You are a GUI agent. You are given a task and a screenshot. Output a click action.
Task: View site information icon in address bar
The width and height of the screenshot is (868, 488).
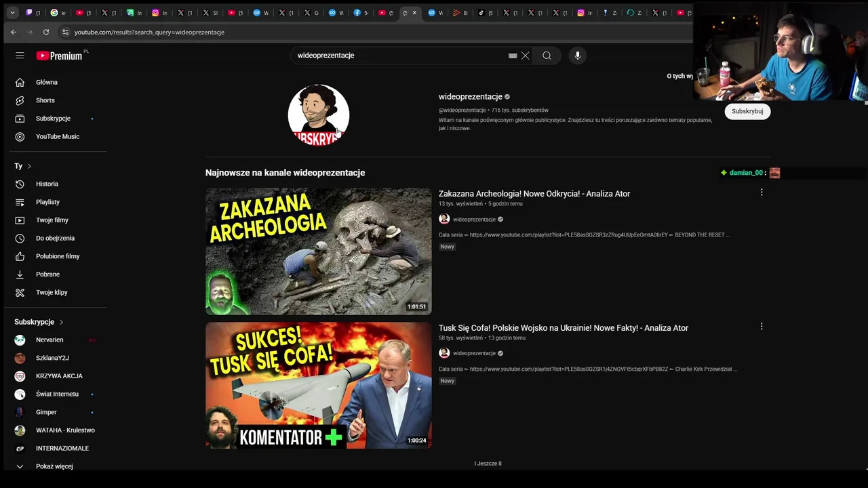(x=65, y=32)
